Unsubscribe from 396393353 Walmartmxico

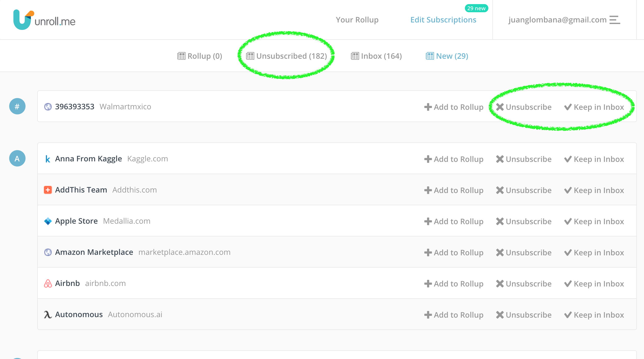524,107
